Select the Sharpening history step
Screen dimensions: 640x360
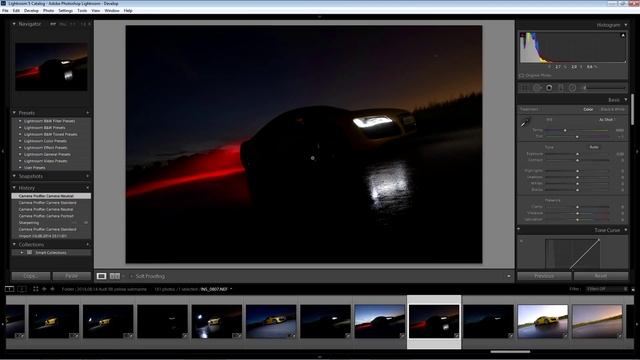51,222
